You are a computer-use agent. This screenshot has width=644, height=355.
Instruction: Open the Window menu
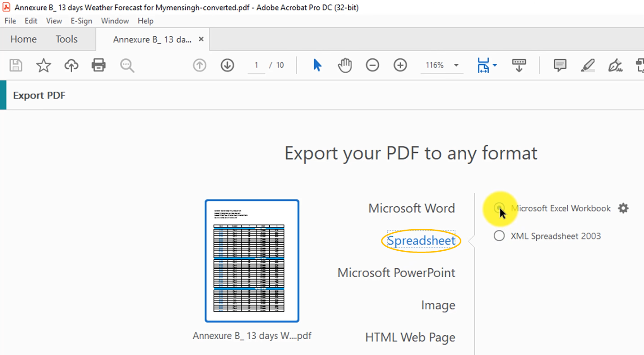(x=115, y=21)
